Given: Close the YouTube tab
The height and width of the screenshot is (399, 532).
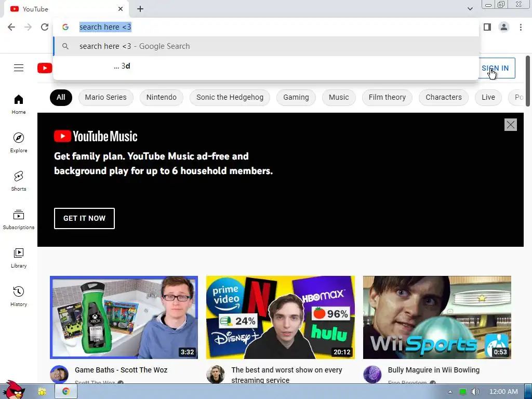Looking at the screenshot, I should tap(121, 9).
